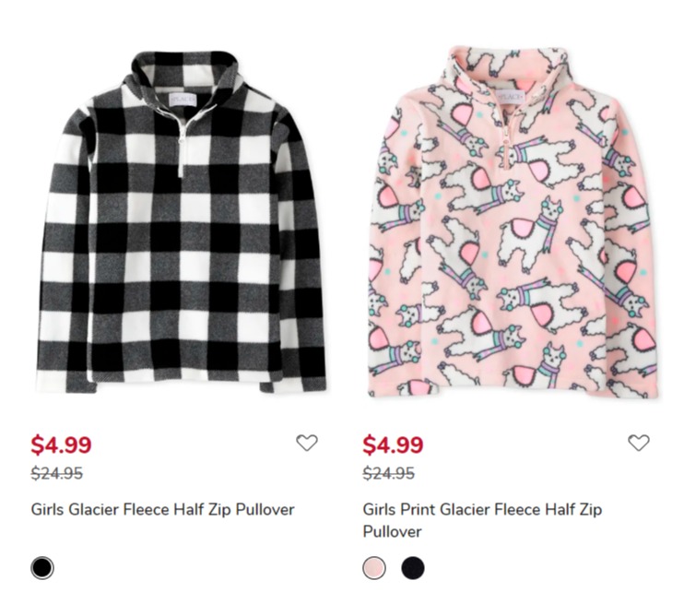Click the $4.99 sale price of plaid pullover
Screen dimensions: 684x616
click(61, 444)
